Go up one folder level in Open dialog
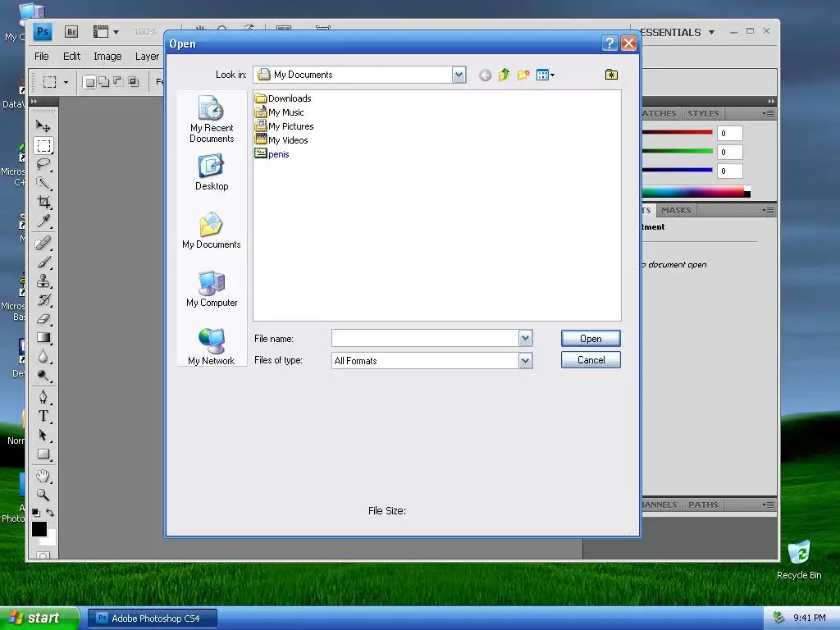840x630 pixels. [x=504, y=75]
